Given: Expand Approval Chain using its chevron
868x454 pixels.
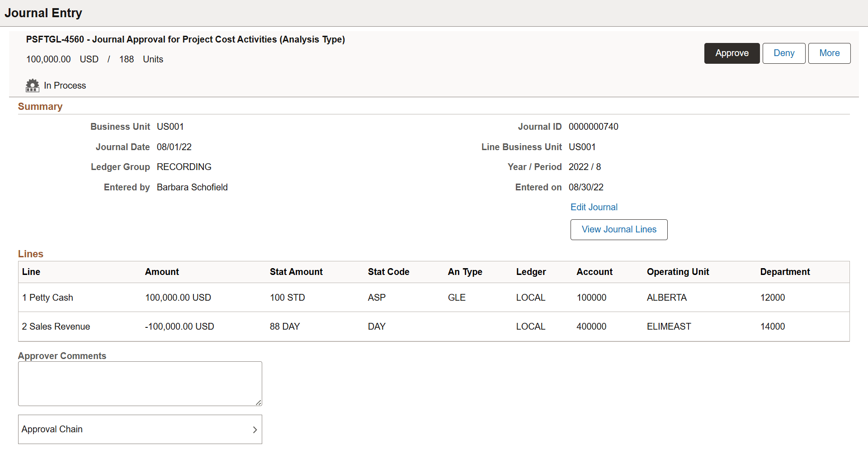Looking at the screenshot, I should coord(255,430).
